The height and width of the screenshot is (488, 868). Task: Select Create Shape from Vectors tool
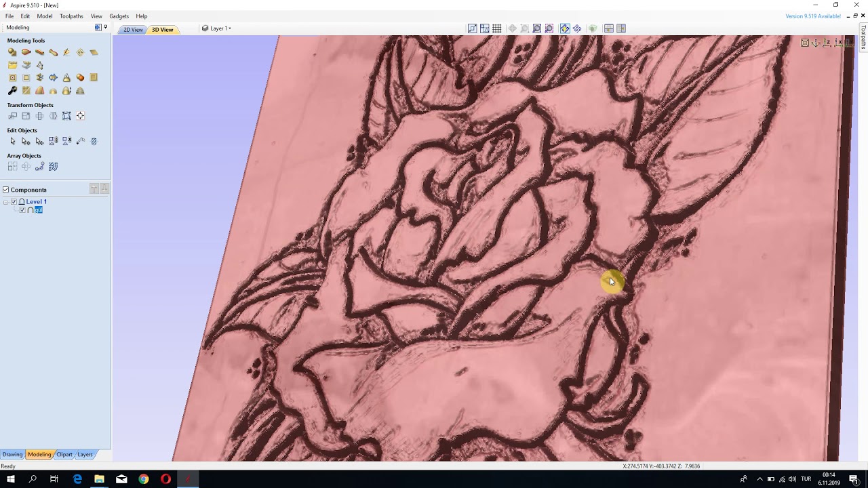click(x=12, y=52)
